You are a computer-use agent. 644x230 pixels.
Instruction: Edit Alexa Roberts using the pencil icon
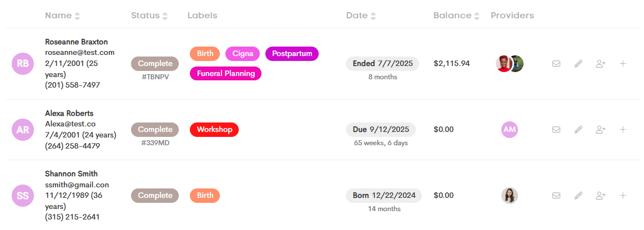tap(578, 130)
